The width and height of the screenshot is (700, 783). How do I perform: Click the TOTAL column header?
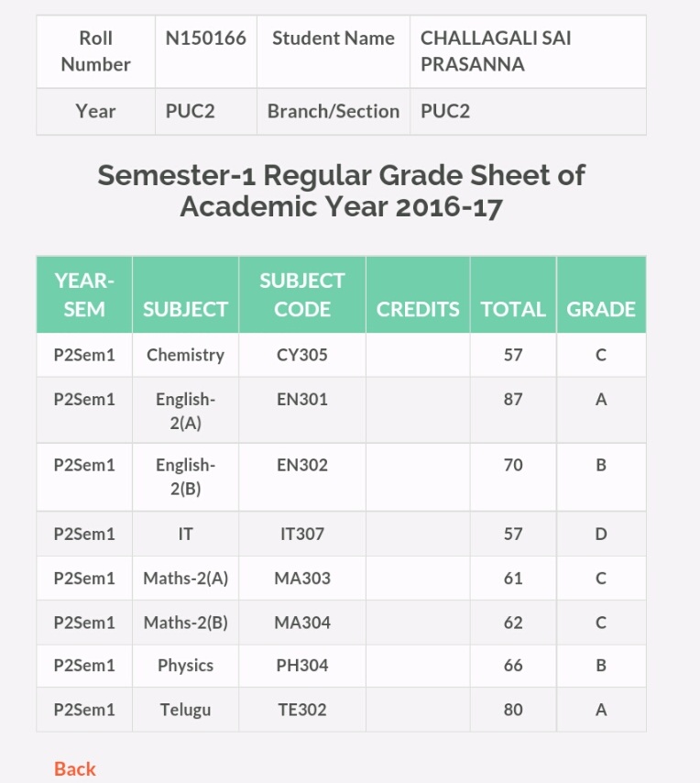point(513,294)
